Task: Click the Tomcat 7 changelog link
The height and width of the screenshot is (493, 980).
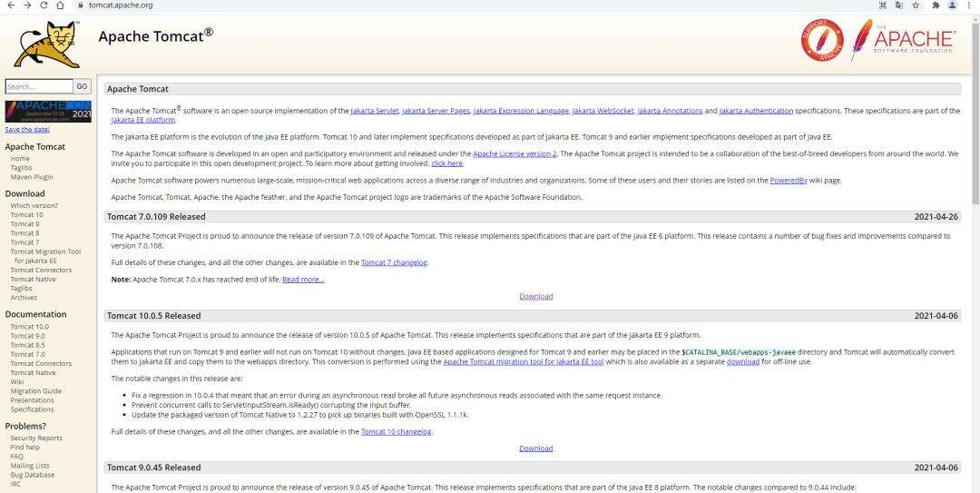Action: pos(395,262)
